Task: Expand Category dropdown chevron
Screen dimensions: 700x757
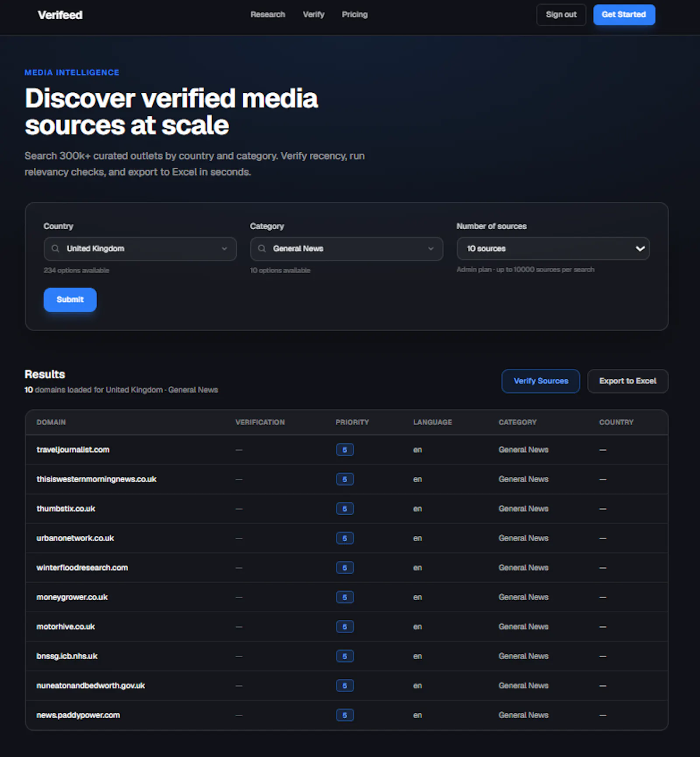Action: (431, 248)
